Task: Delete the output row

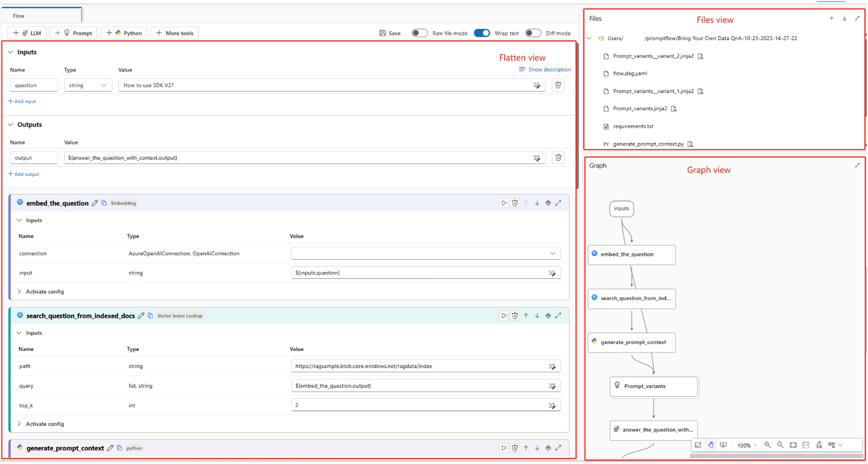Action: (558, 158)
